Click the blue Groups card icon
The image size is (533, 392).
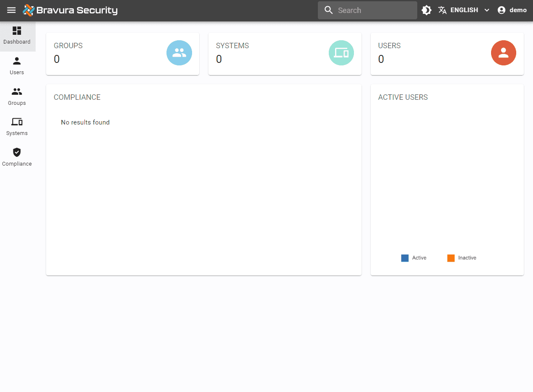179,53
